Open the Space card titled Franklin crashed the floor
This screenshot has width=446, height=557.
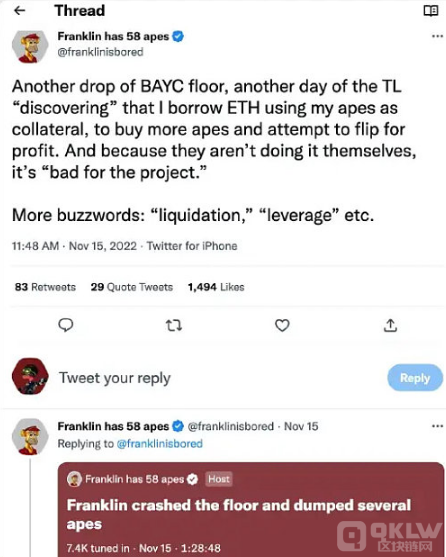pos(251,509)
